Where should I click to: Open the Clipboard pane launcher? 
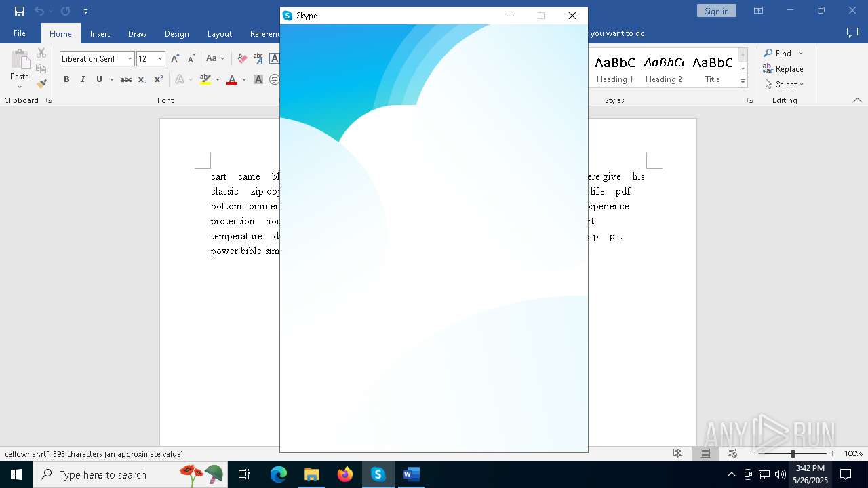tap(49, 100)
